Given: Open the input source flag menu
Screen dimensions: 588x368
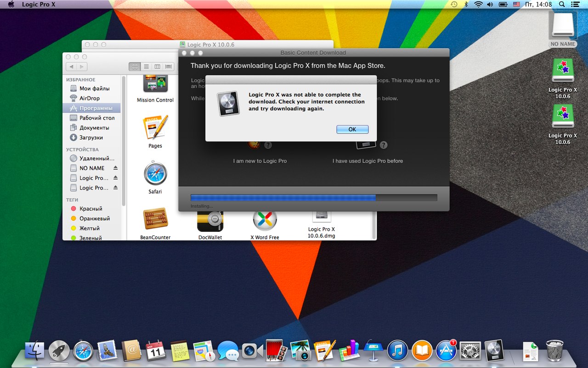Looking at the screenshot, I should coord(516,4).
